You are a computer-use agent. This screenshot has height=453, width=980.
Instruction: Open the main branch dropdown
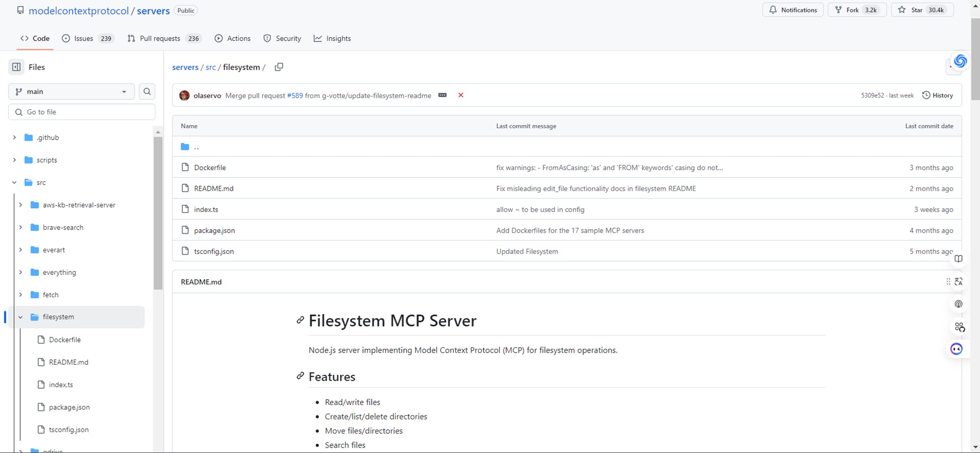pos(72,92)
